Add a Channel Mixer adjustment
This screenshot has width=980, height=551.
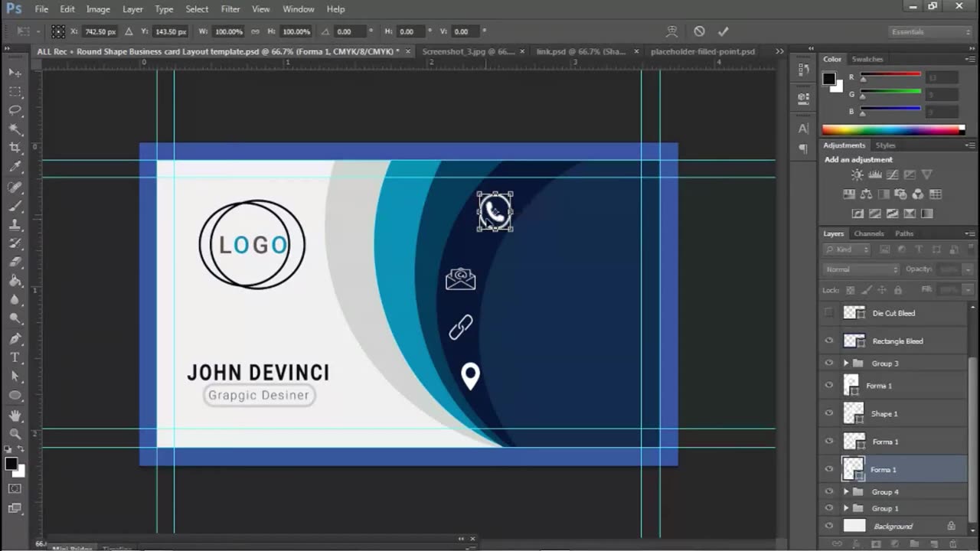tap(918, 194)
